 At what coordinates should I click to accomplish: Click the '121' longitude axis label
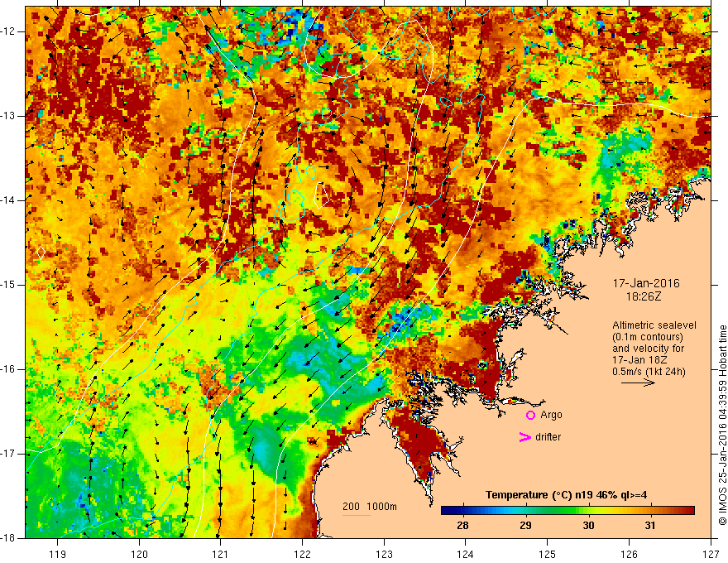(221, 554)
